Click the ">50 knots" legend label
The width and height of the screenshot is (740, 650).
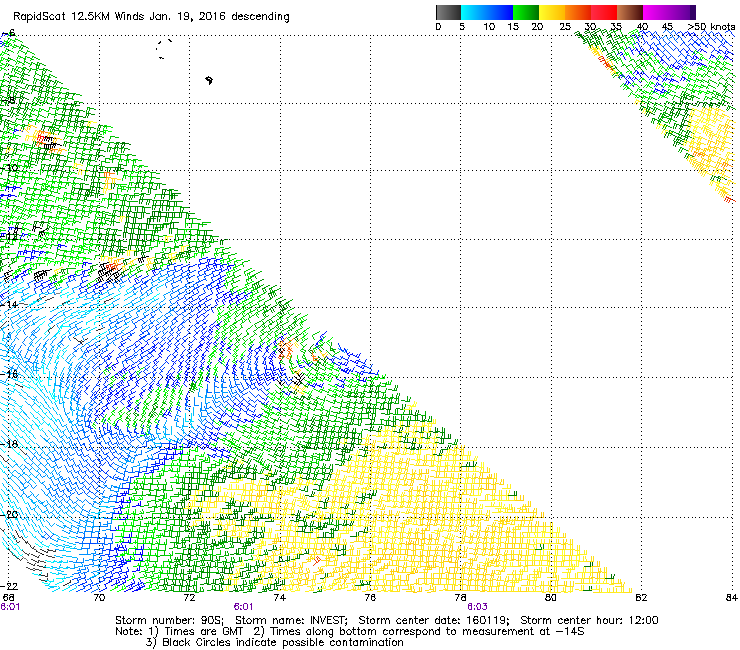tap(711, 26)
